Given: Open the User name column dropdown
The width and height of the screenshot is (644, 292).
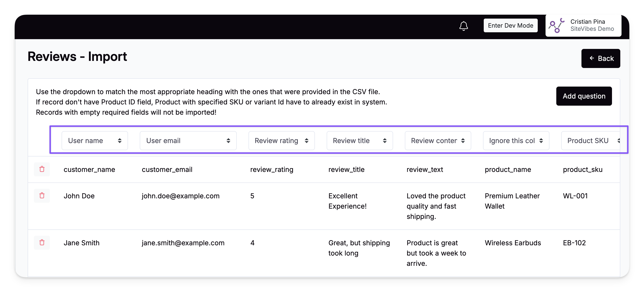Looking at the screenshot, I should [x=95, y=141].
